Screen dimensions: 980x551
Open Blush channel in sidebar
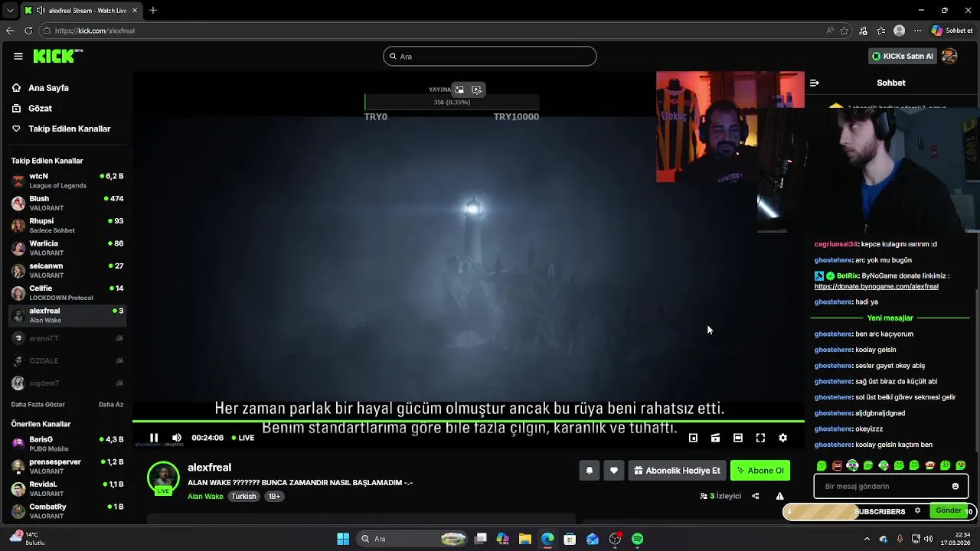[x=67, y=203]
